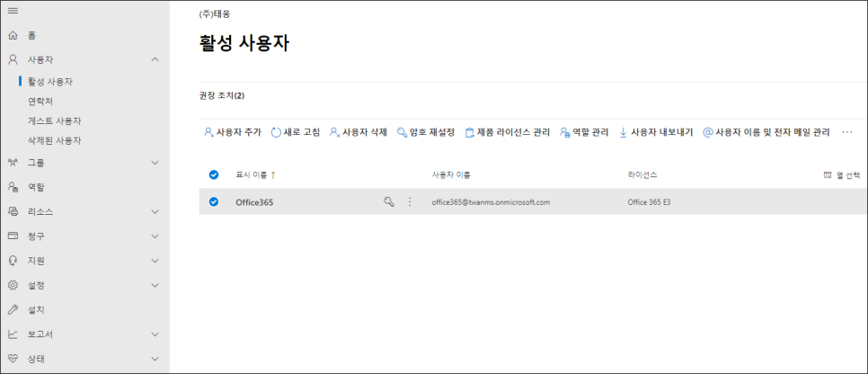Viewport: 868px width, 374px height.
Task: Click the (주)태웅 organization name
Action: pos(215,14)
